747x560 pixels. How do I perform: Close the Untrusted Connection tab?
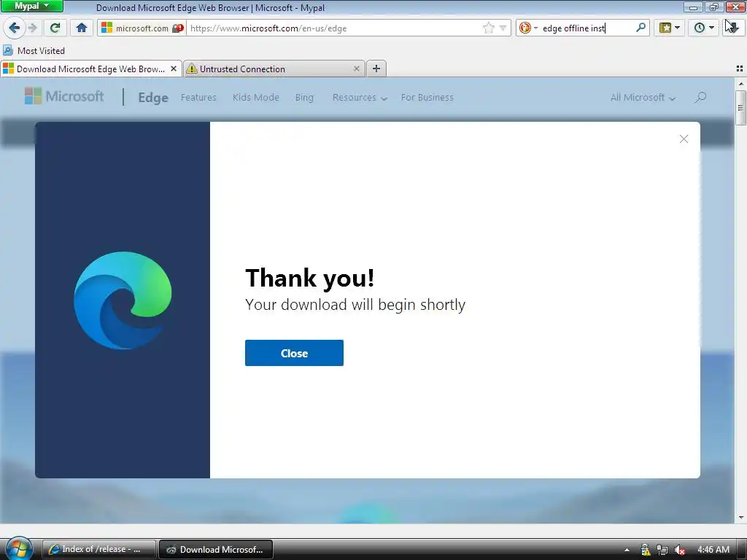(356, 69)
